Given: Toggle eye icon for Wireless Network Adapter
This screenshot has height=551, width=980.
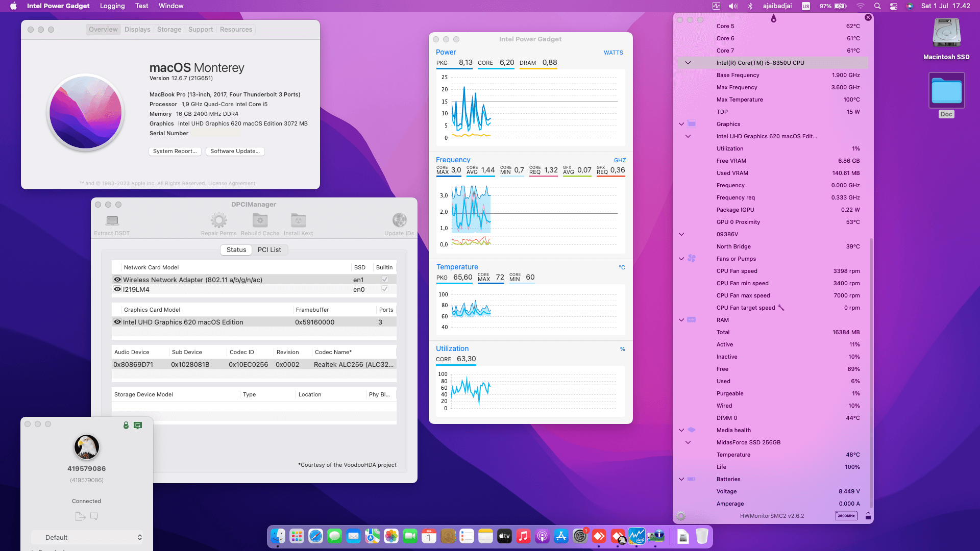Looking at the screenshot, I should (x=117, y=280).
